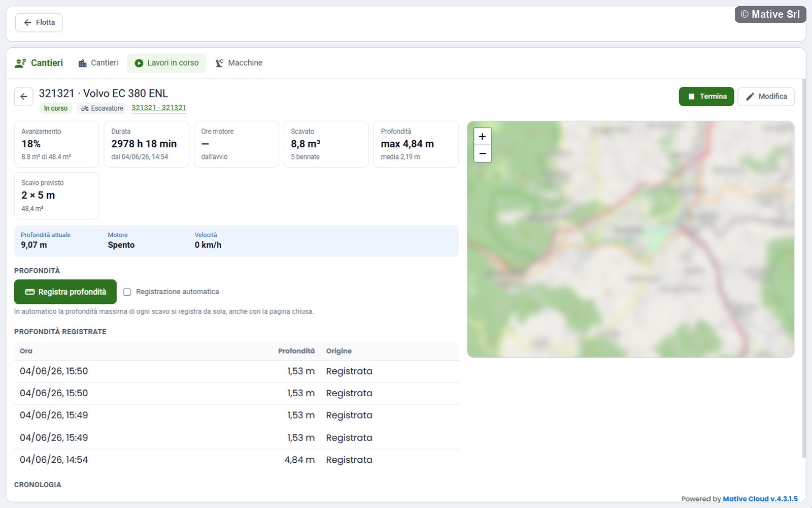Click the Velocità 0 km/h value

click(208, 245)
